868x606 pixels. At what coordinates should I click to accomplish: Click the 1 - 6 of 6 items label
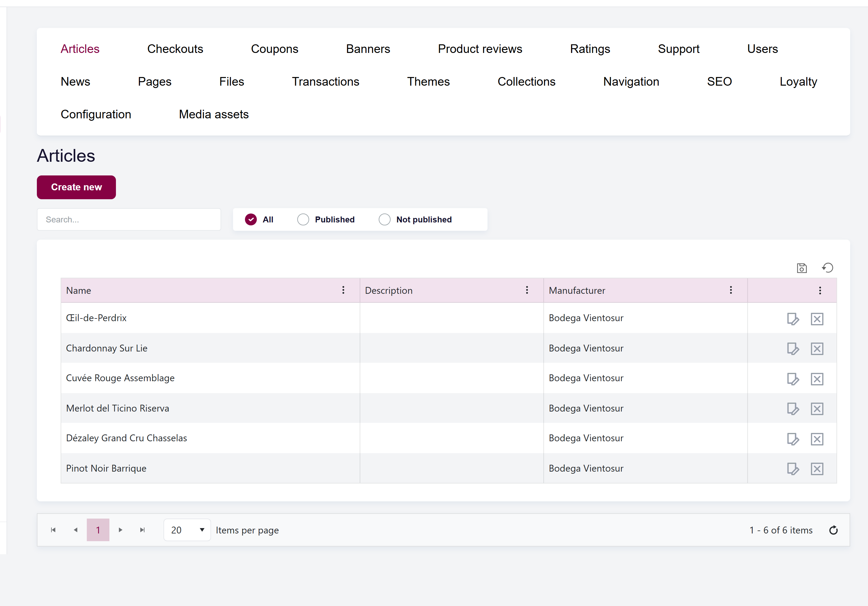(x=781, y=530)
